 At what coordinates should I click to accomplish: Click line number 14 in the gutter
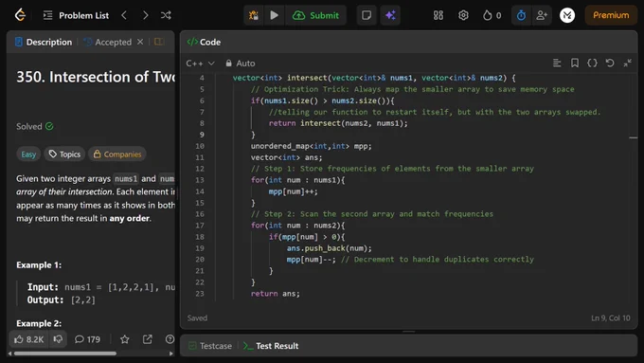coord(200,191)
